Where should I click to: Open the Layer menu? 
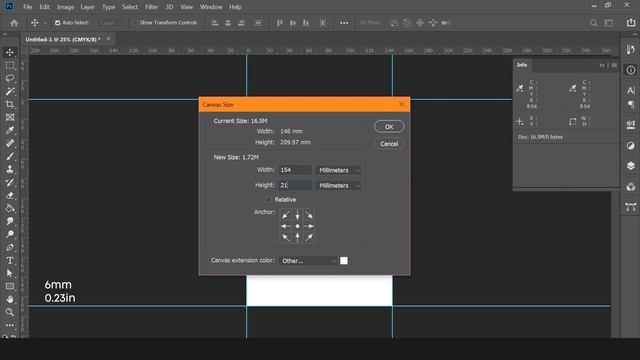pos(87,7)
